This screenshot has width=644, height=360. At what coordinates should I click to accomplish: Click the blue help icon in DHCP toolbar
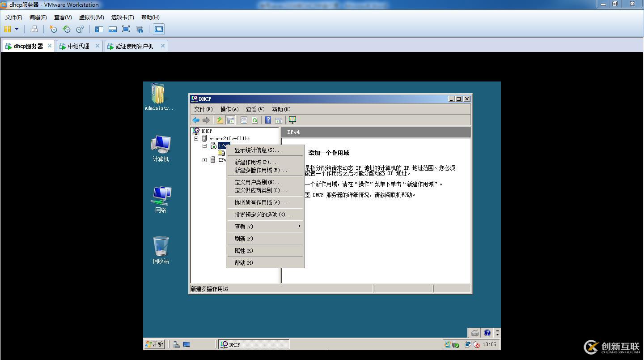click(x=268, y=120)
